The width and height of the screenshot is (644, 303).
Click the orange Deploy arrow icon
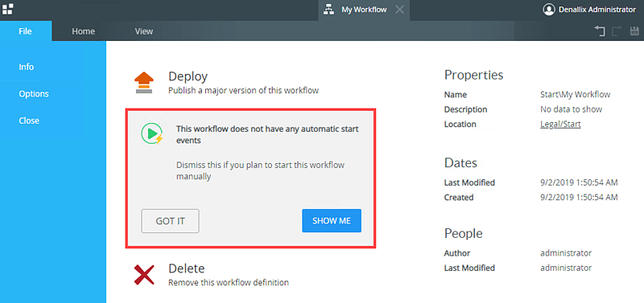pyautogui.click(x=144, y=83)
